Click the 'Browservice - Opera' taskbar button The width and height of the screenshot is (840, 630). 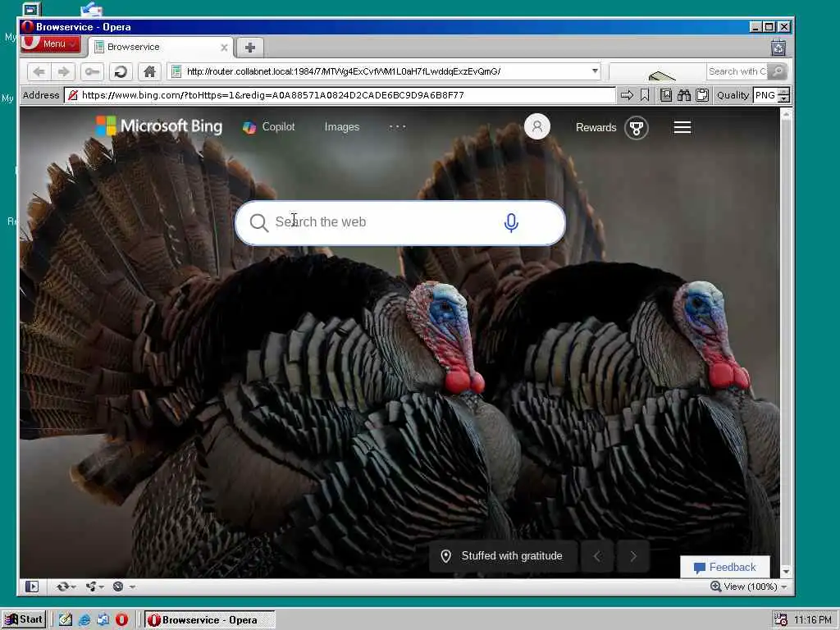click(x=211, y=620)
